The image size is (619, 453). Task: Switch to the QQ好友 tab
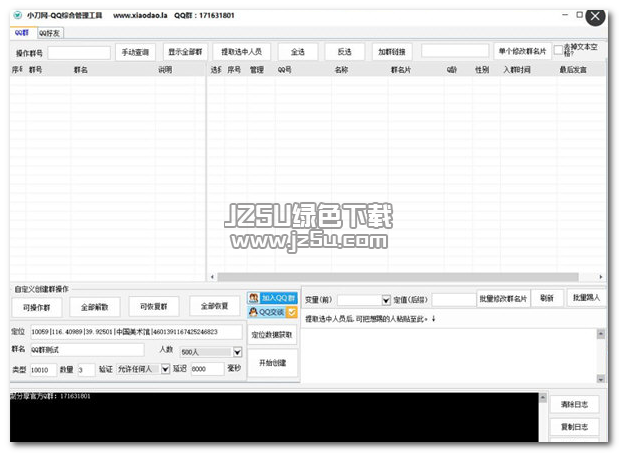pyautogui.click(x=50, y=33)
